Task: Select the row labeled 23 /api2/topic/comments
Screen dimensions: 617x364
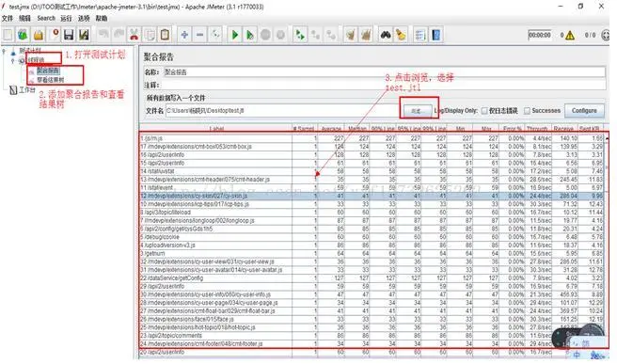Action: click(x=372, y=336)
